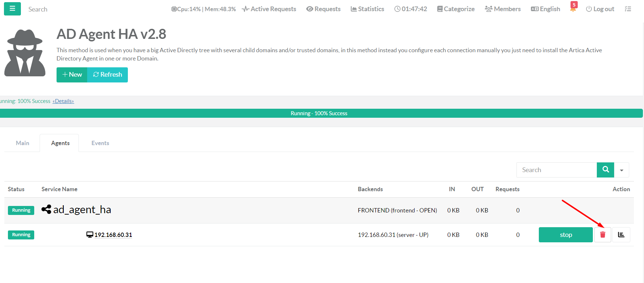The image size is (644, 283).
Task: Open Active Requests in top bar
Action: [269, 9]
